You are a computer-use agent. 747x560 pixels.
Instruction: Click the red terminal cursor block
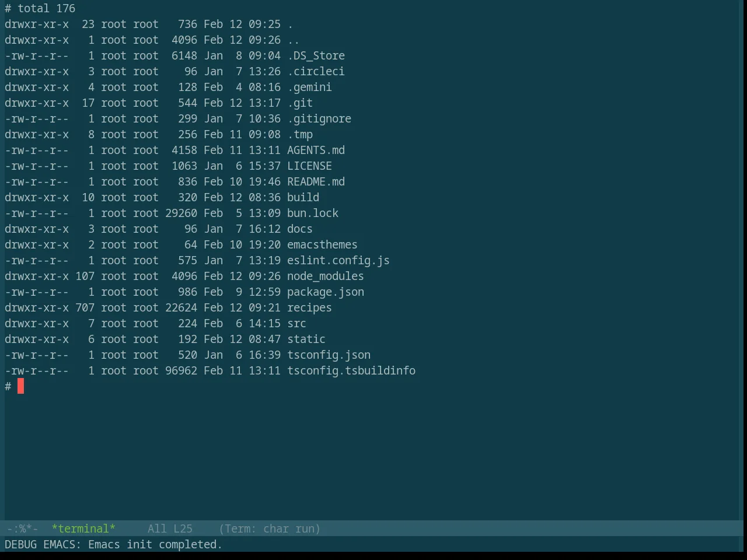[x=20, y=386]
